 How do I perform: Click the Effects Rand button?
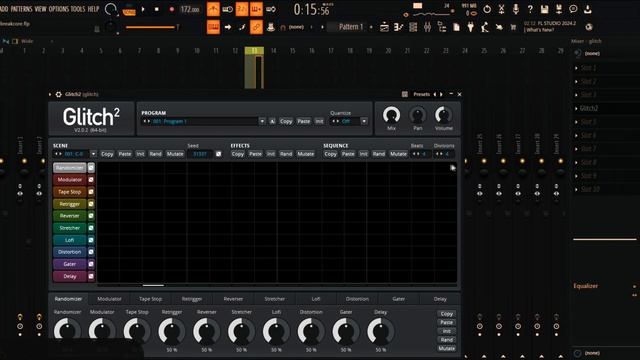click(x=286, y=154)
